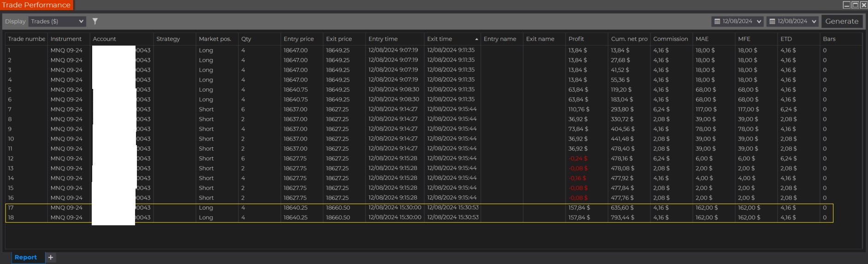Select trade number 18 row cell

coord(26,217)
